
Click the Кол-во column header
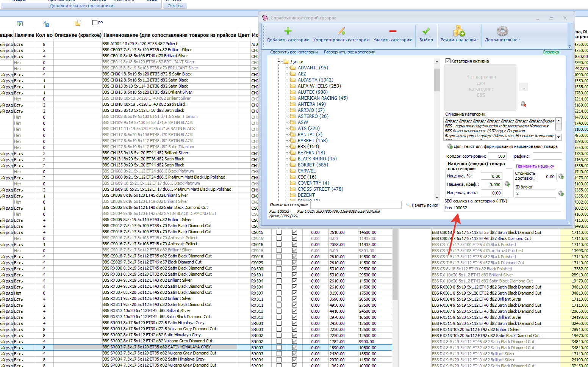pos(44,35)
